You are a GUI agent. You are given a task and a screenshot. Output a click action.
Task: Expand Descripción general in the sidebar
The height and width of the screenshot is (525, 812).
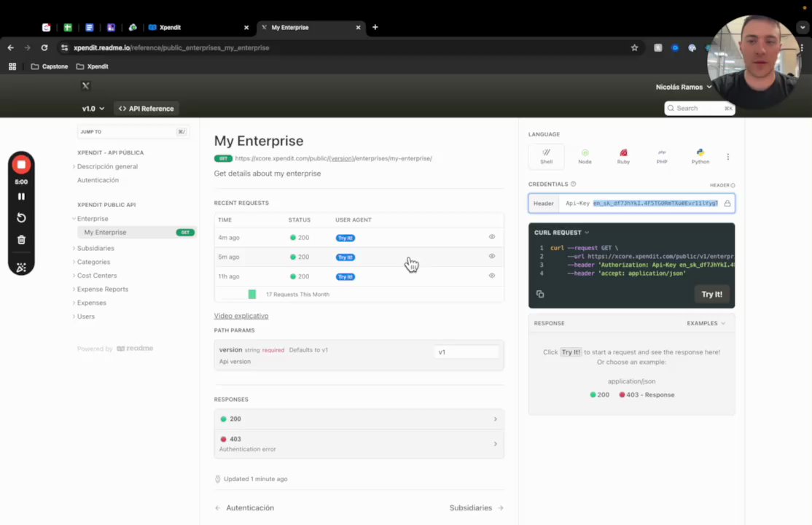[x=107, y=166]
